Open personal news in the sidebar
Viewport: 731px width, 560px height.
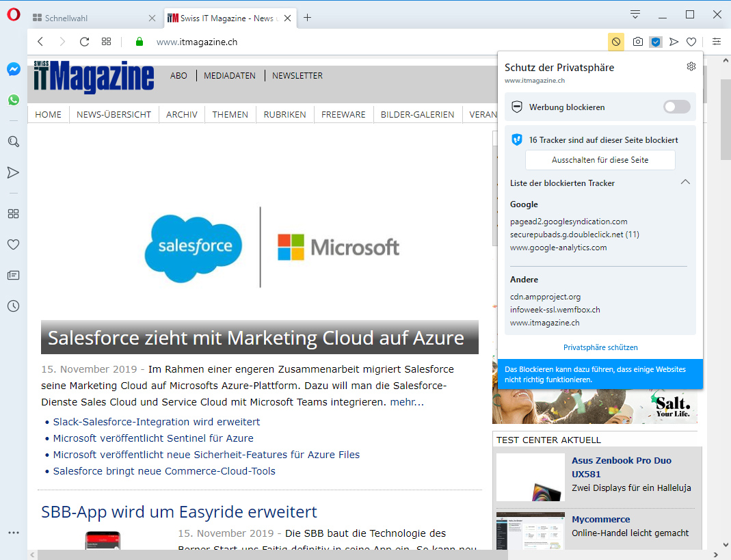click(x=14, y=275)
